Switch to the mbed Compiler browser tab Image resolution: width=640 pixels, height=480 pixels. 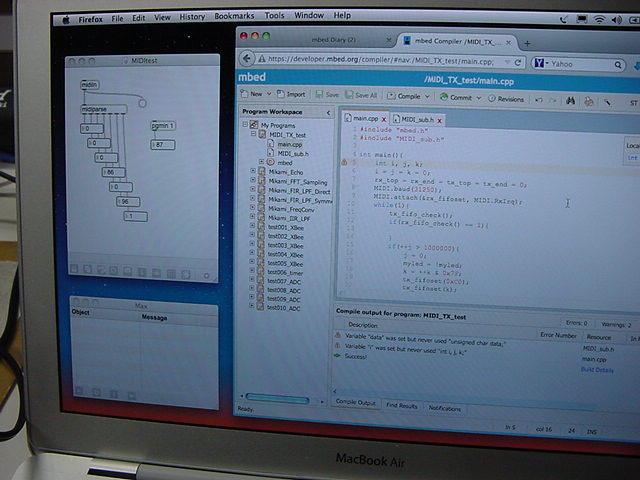455,41
